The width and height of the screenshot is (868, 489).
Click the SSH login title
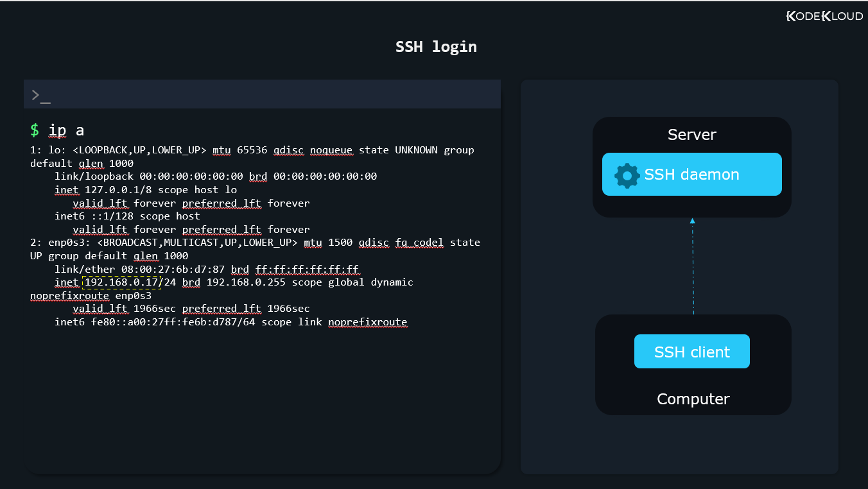(x=436, y=46)
